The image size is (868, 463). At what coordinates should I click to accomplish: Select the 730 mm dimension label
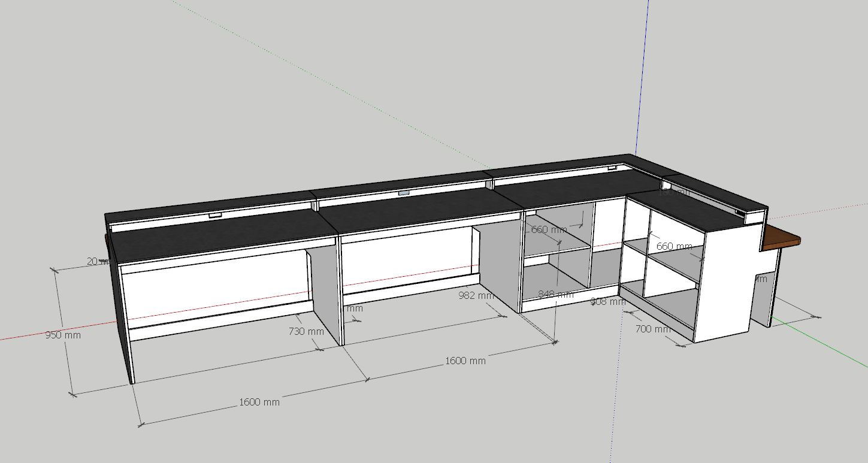[x=306, y=331]
